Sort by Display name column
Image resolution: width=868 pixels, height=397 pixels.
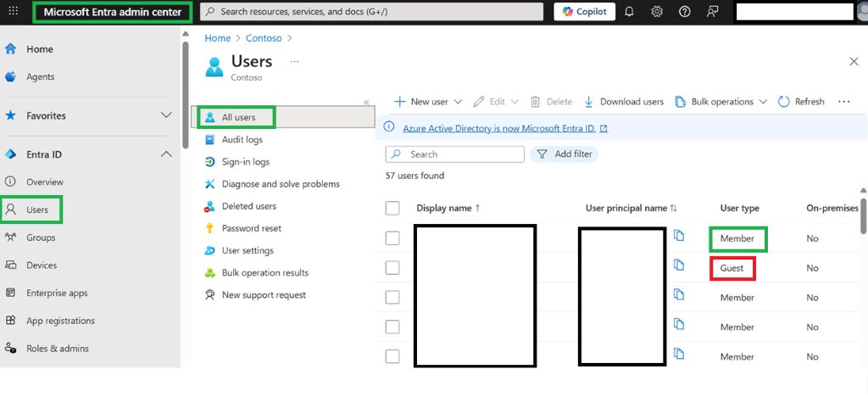point(448,208)
